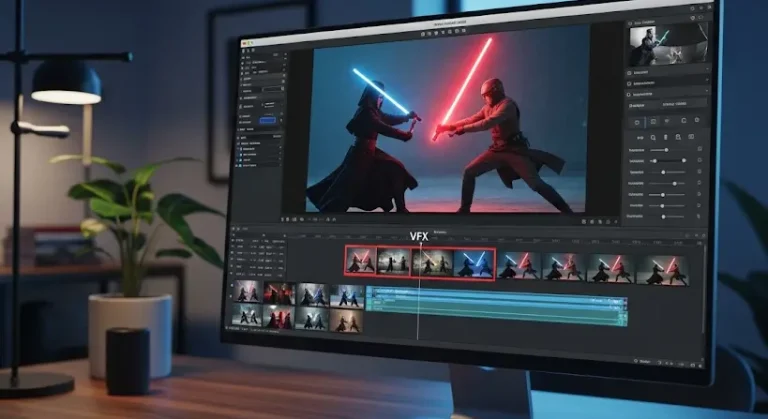This screenshot has width=768, height=419.
Task: Select the image icon tab in the inspector
Action: click(x=653, y=122)
